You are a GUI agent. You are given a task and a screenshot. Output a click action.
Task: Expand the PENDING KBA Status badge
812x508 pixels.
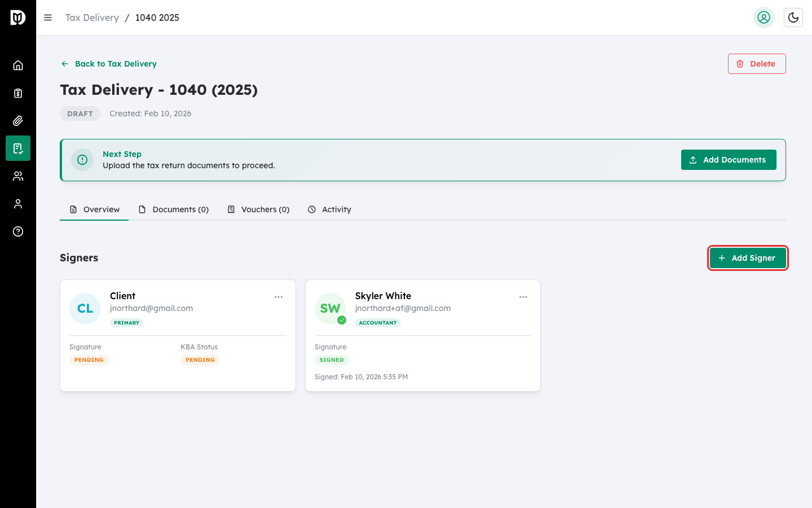[x=200, y=360]
